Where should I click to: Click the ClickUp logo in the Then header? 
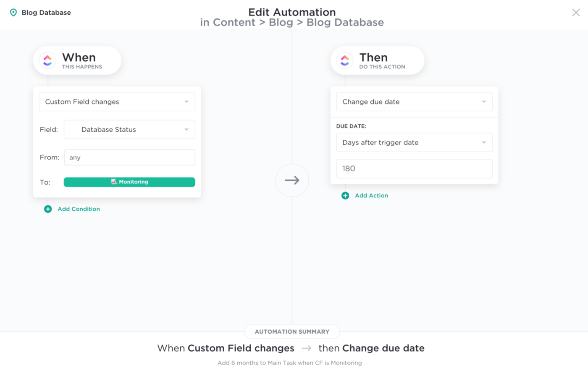(x=345, y=60)
